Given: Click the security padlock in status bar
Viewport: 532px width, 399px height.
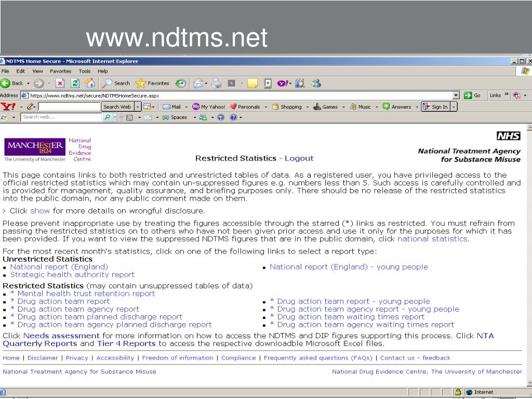Looking at the screenshot, I should 458,392.
